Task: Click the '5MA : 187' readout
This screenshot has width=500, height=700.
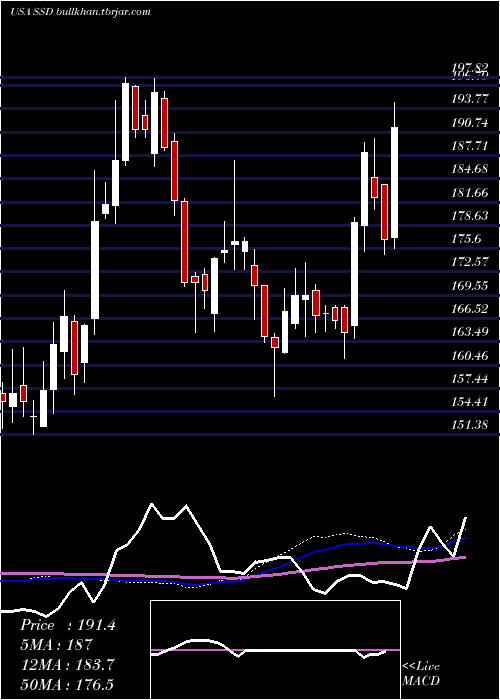Action: 56,645
